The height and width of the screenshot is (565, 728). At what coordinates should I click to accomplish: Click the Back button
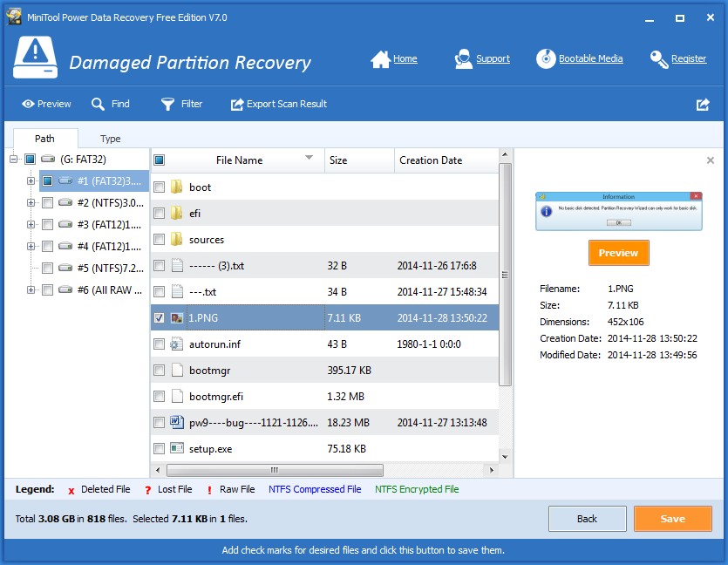[588, 519]
